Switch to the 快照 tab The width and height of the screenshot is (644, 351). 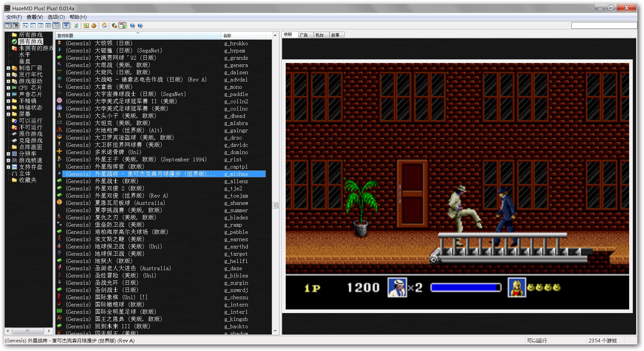click(x=290, y=35)
